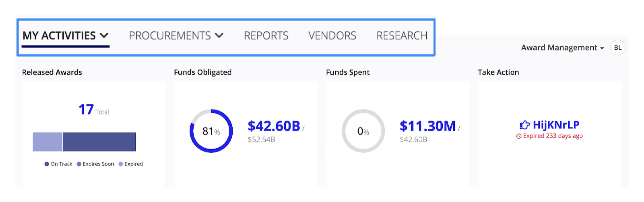Image resolution: width=644 pixels, height=202 pixels.
Task: Switch to the Vendors tab
Action: [332, 36]
